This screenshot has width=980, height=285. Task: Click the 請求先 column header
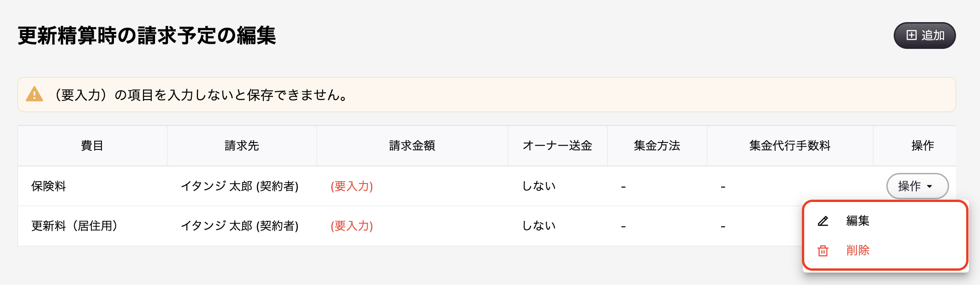pyautogui.click(x=242, y=146)
